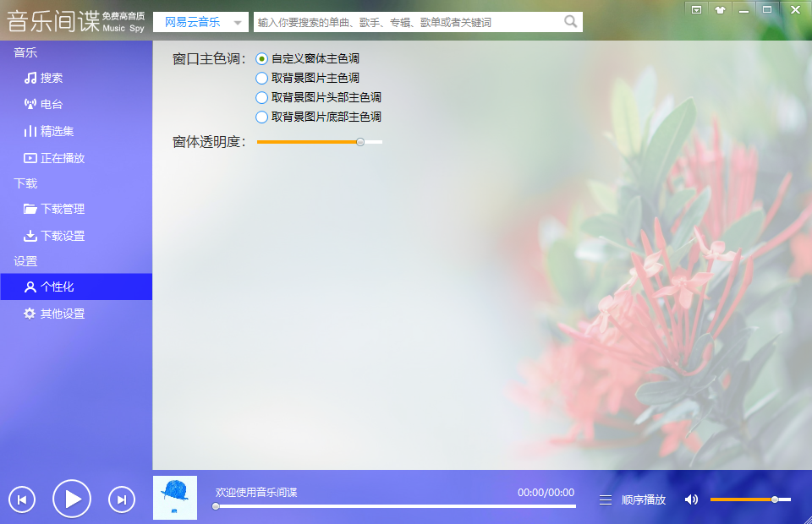Open 下载管理 download manager

pos(76,209)
